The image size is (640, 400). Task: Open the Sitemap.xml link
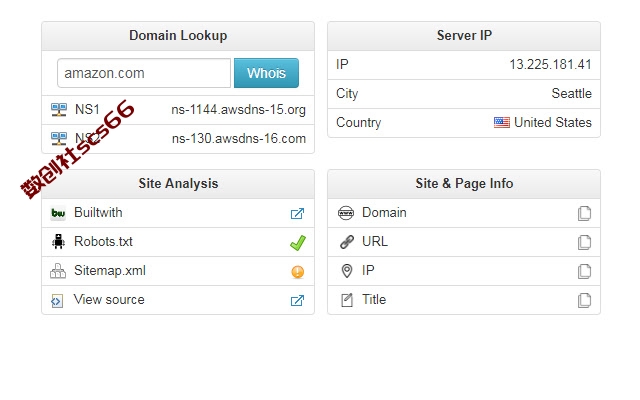click(110, 271)
